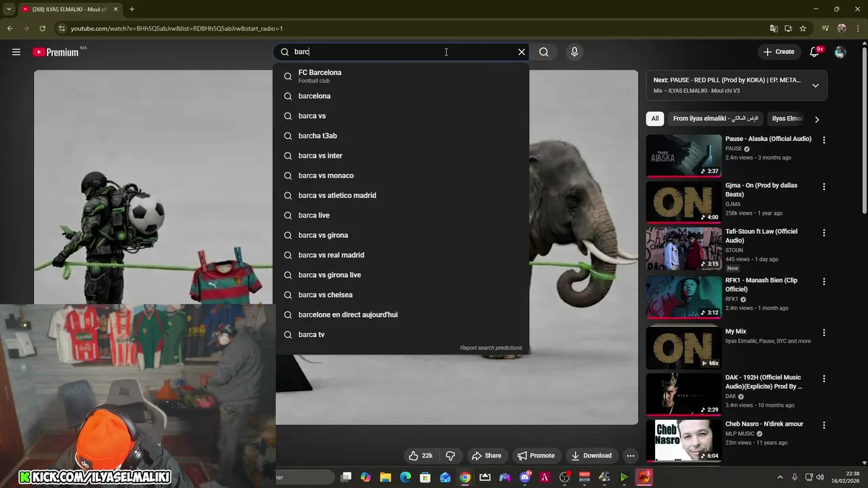Open the YouTube account avatar menu
This screenshot has width=868, height=488.
pyautogui.click(x=840, y=52)
